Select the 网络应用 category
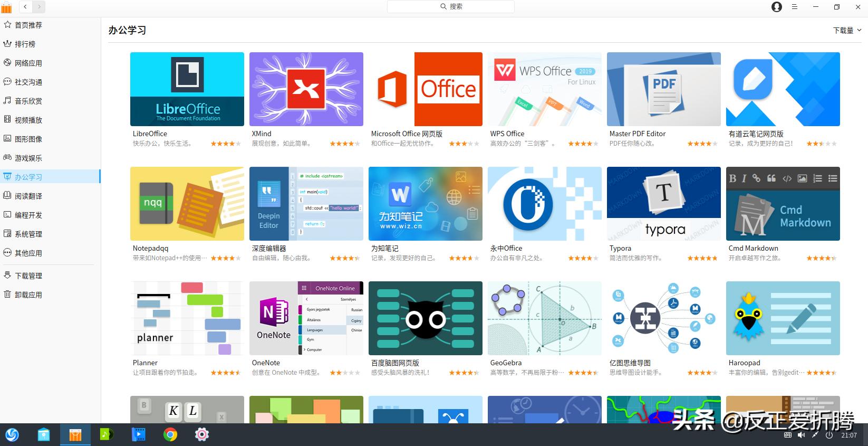The width and height of the screenshot is (868, 446). [x=50, y=63]
